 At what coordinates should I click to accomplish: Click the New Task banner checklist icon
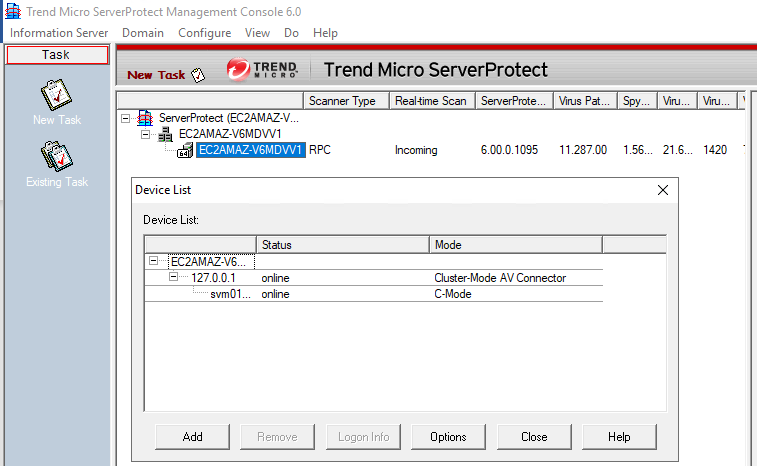pyautogui.click(x=198, y=75)
